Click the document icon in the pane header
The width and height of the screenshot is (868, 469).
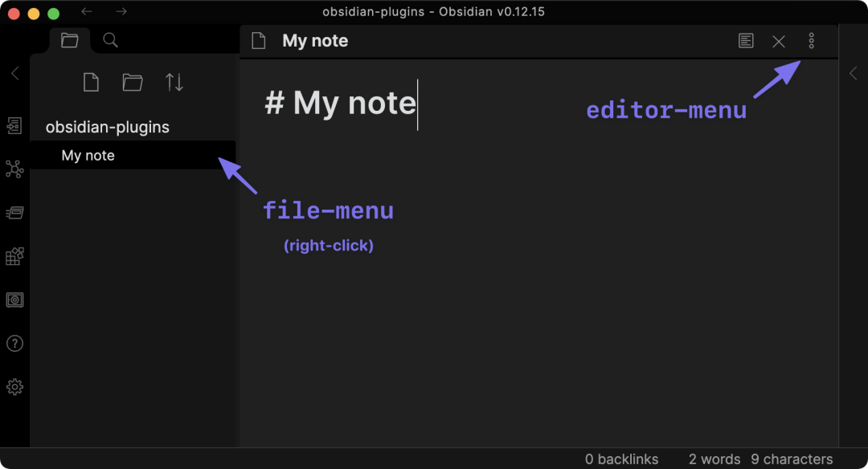tap(259, 40)
